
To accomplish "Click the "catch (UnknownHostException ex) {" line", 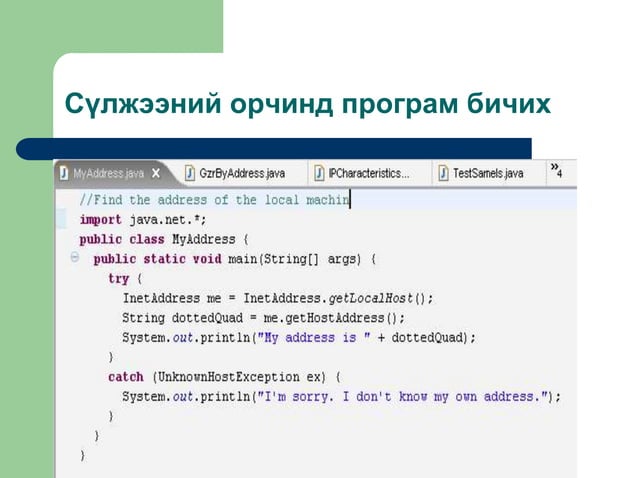I will coord(225,377).
